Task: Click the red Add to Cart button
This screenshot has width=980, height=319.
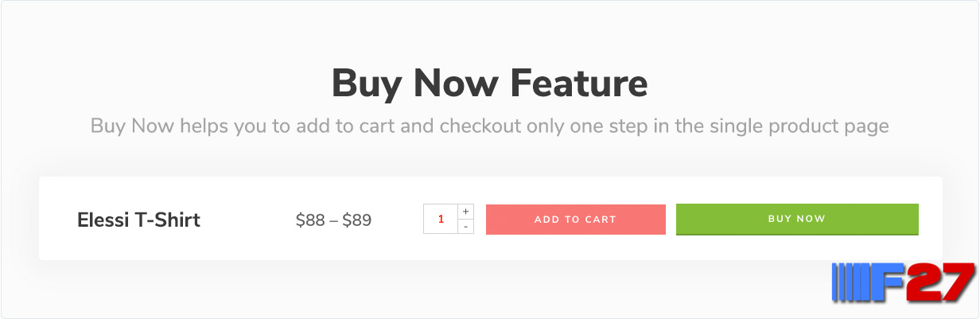Action: pyautogui.click(x=576, y=220)
